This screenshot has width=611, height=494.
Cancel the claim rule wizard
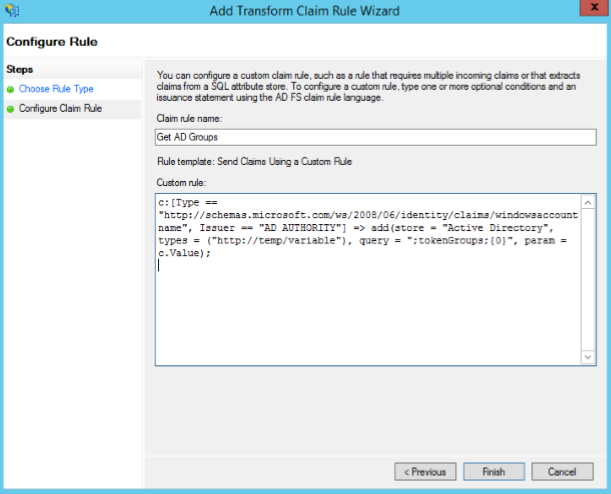(562, 472)
